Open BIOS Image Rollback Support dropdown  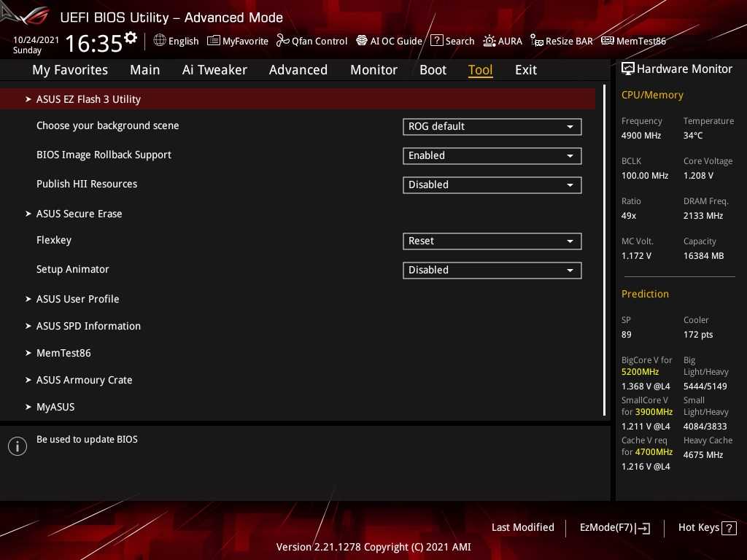point(492,156)
